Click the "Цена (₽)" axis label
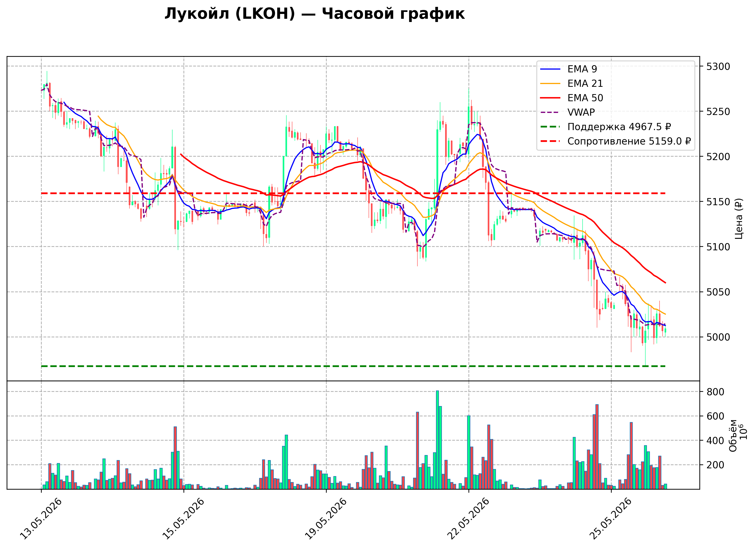Image resolution: width=756 pixels, height=548 pixels. (x=739, y=218)
